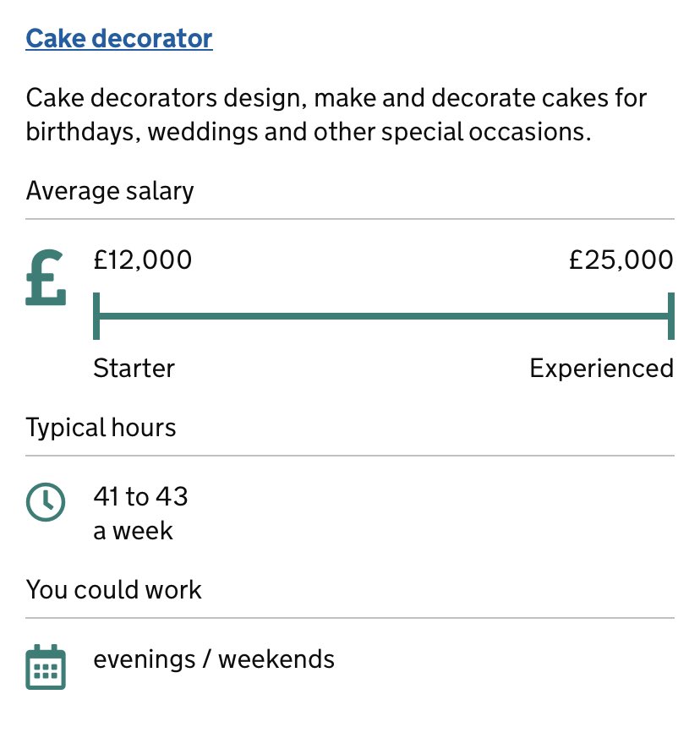Click the Average salary heading
The height and width of the screenshot is (738, 700).
pyautogui.click(x=110, y=191)
